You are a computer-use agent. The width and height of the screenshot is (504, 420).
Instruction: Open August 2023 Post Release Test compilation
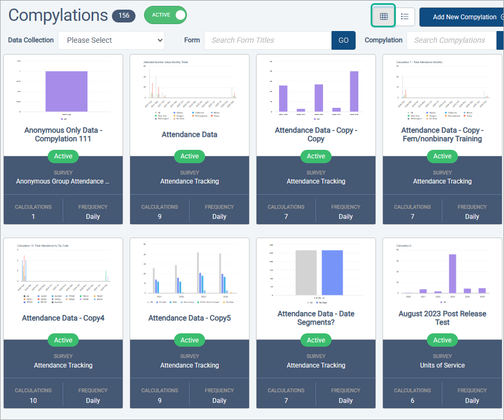(x=442, y=318)
